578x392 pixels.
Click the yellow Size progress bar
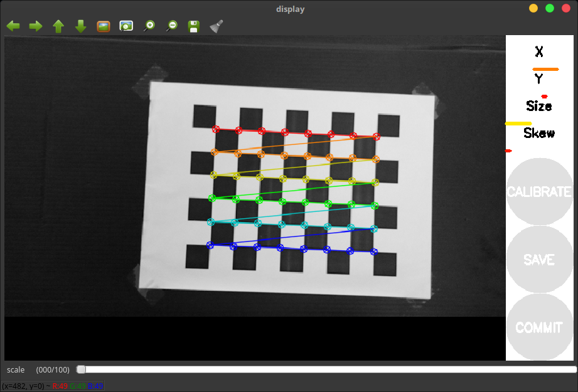coord(518,124)
